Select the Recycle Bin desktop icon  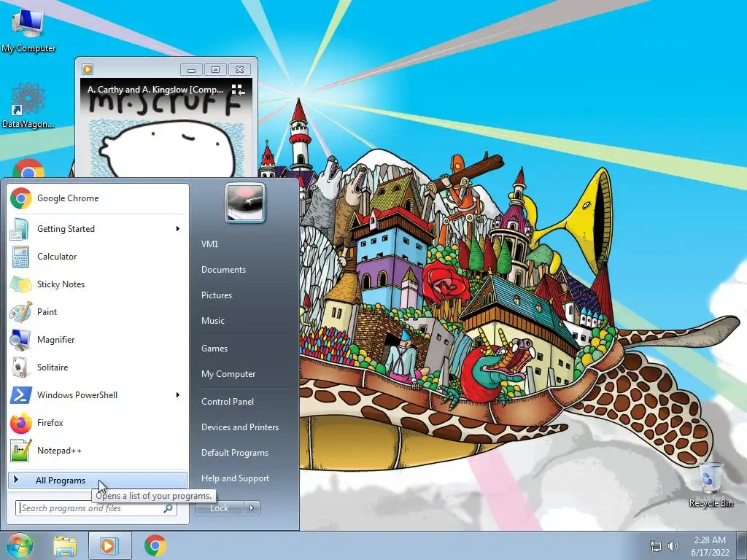711,485
